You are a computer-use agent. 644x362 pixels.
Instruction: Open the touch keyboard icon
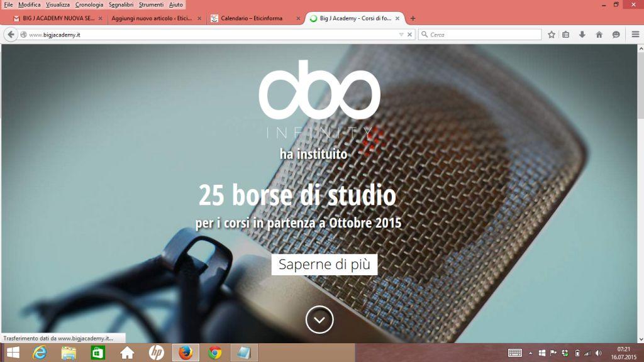coord(515,353)
